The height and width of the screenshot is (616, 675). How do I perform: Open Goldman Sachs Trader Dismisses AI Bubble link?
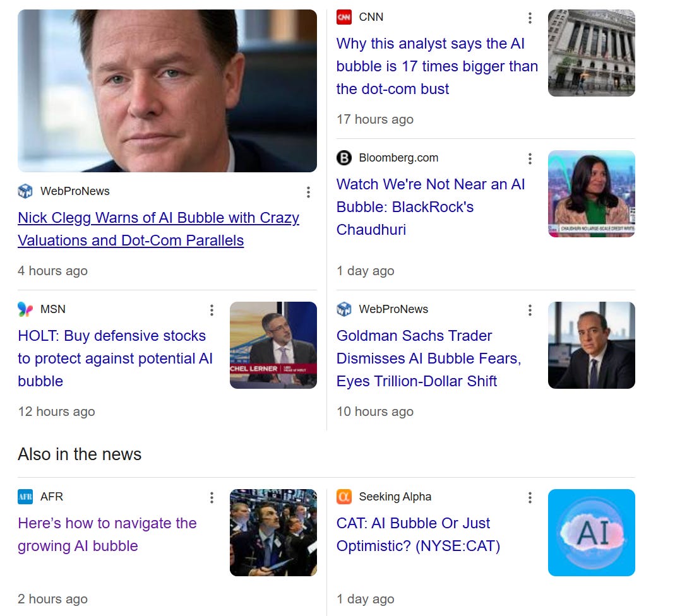pos(429,358)
